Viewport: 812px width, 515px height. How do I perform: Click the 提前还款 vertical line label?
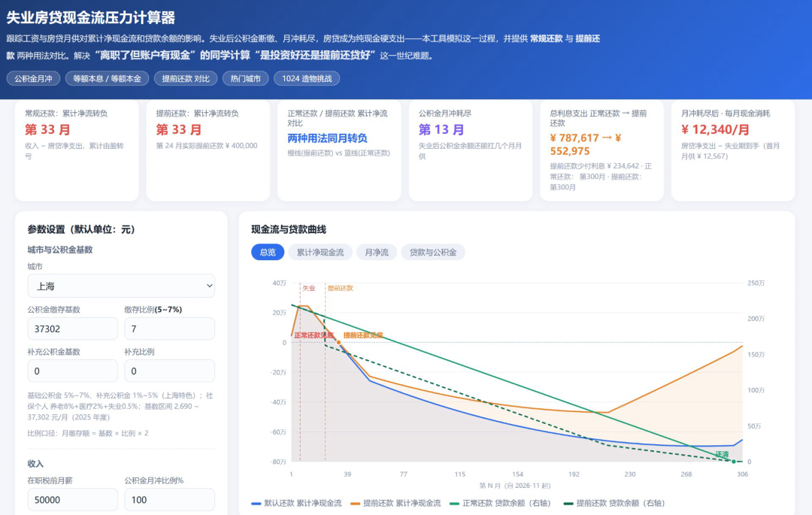tap(341, 288)
